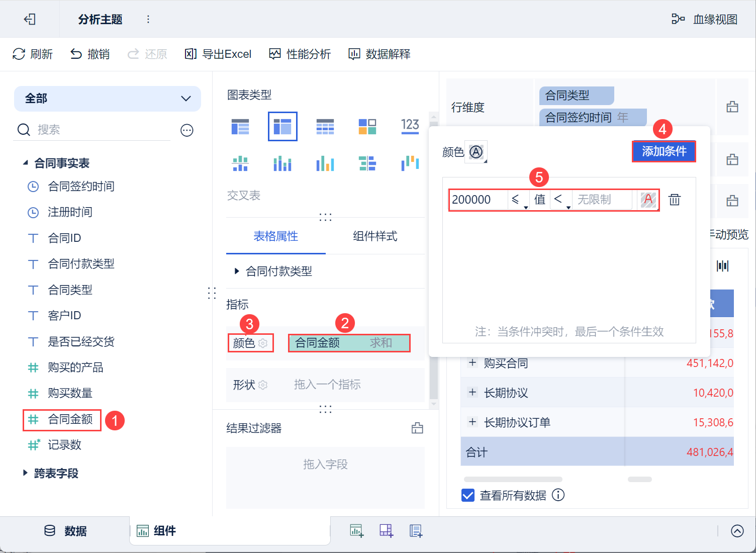This screenshot has width=756, height=553.
Task: Open the 颜色 settings gear icon
Action: (x=263, y=343)
